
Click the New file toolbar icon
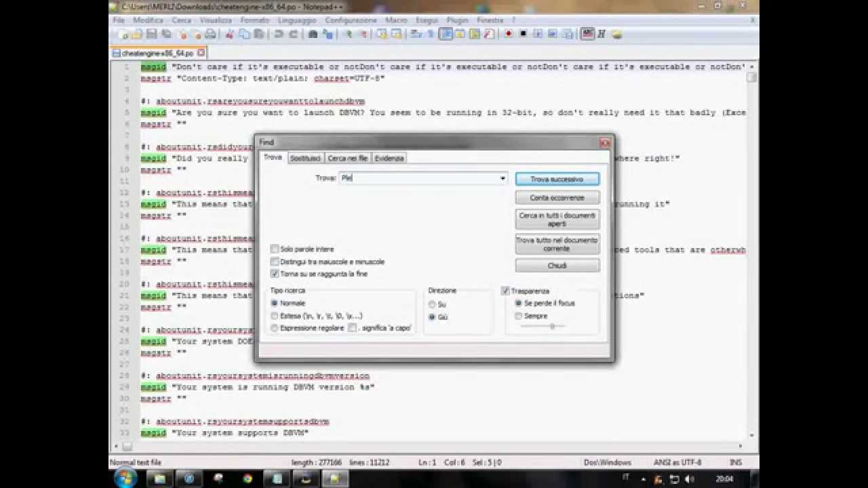click(x=124, y=34)
